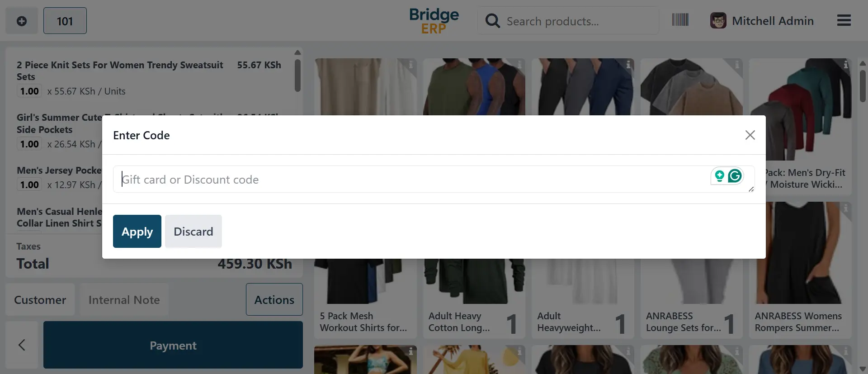868x374 pixels.
Task: Click the Customer button
Action: pyautogui.click(x=40, y=300)
